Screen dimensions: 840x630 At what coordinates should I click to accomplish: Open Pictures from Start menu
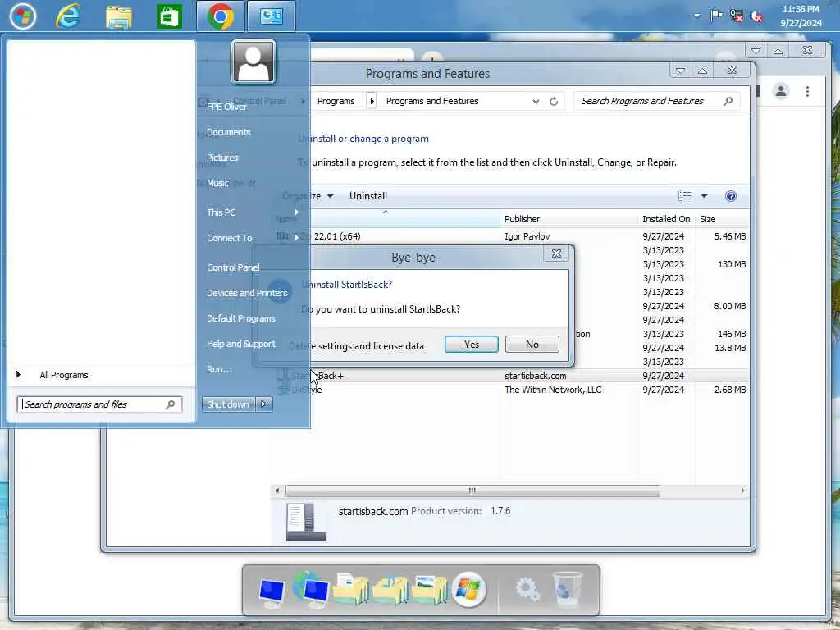[x=222, y=157]
